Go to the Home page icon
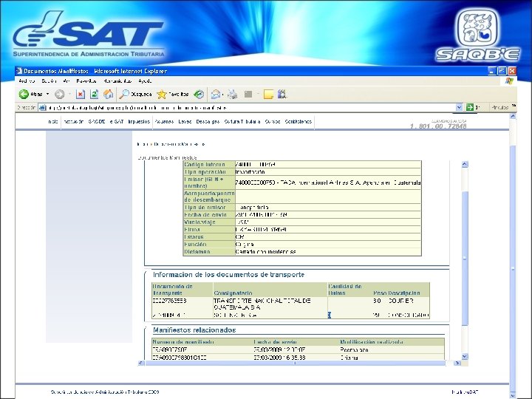 [108, 94]
